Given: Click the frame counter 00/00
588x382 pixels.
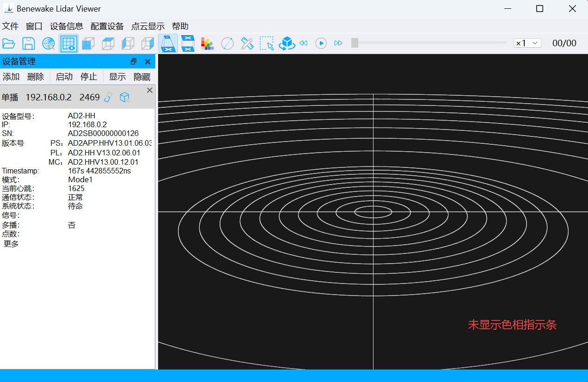Looking at the screenshot, I should (x=564, y=43).
